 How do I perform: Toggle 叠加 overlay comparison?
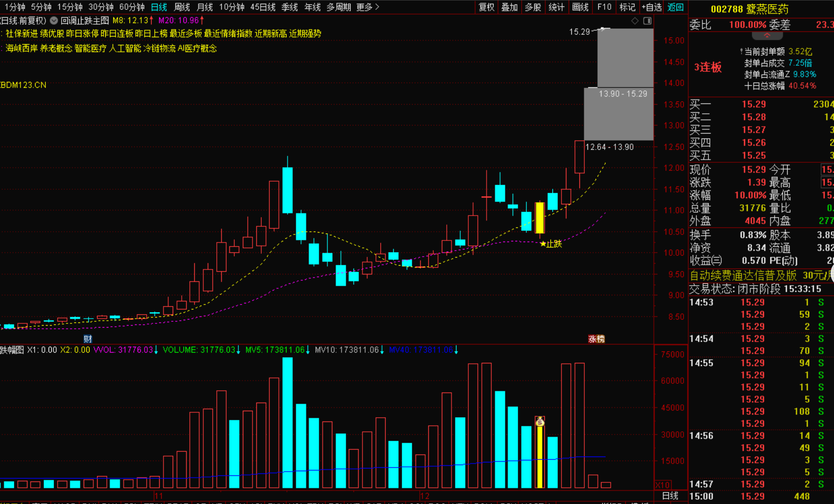(x=509, y=7)
